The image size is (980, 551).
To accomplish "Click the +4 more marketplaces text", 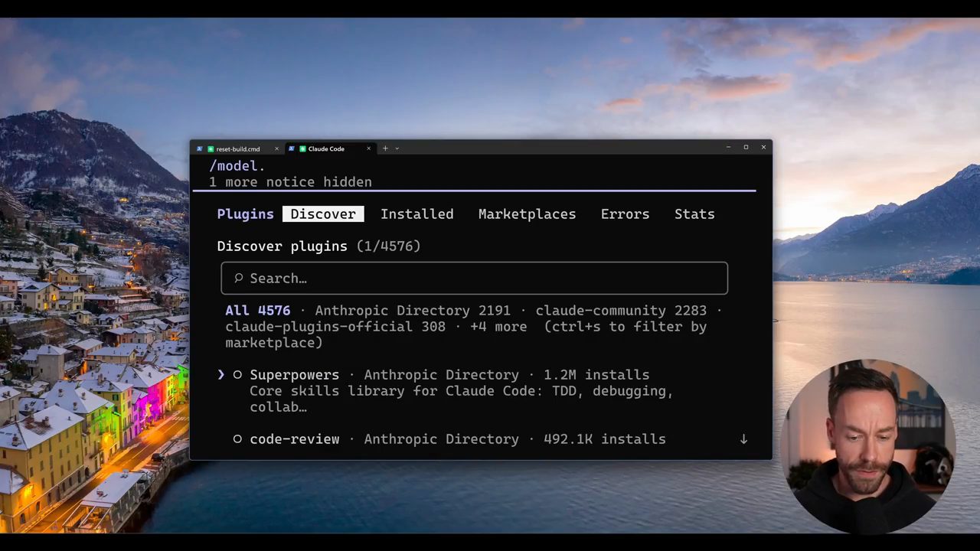I will tap(498, 327).
